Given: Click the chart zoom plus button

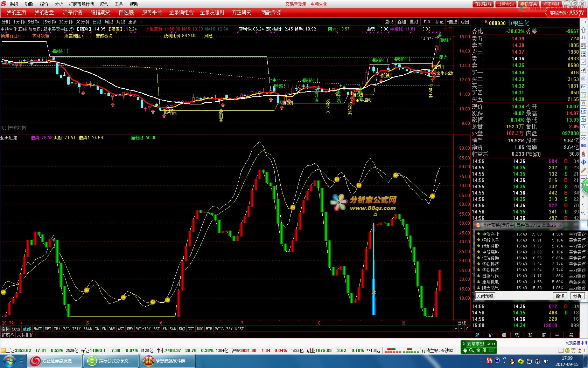Looking at the screenshot, I should point(456,329).
